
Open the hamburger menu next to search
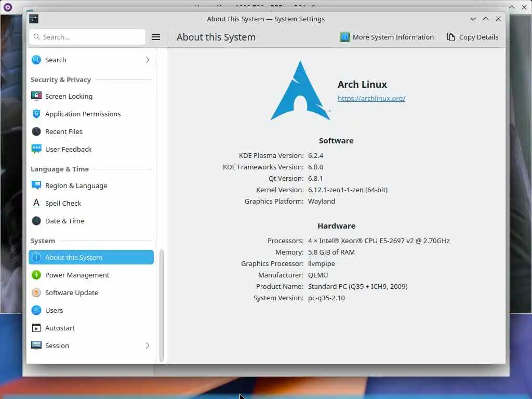coord(156,37)
